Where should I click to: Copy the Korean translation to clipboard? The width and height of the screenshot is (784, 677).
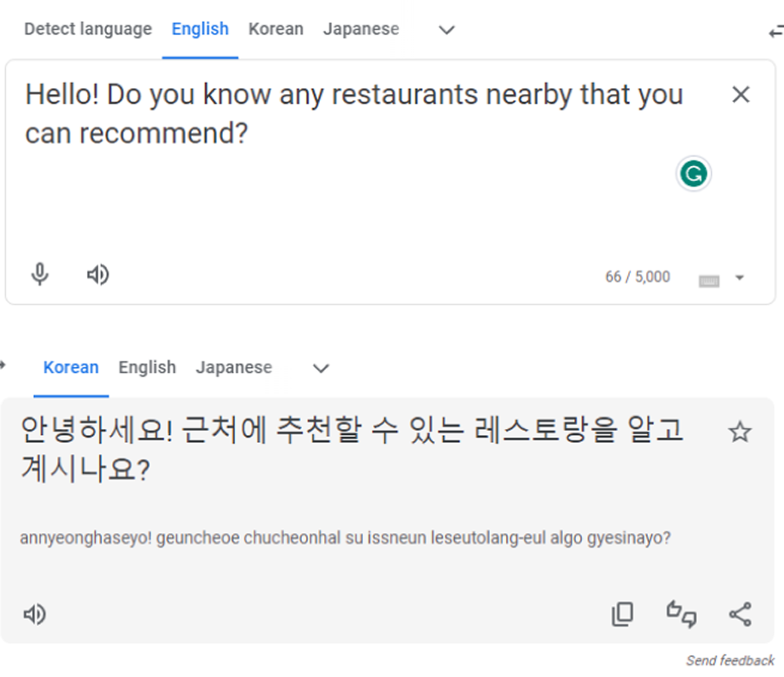pyautogui.click(x=622, y=614)
